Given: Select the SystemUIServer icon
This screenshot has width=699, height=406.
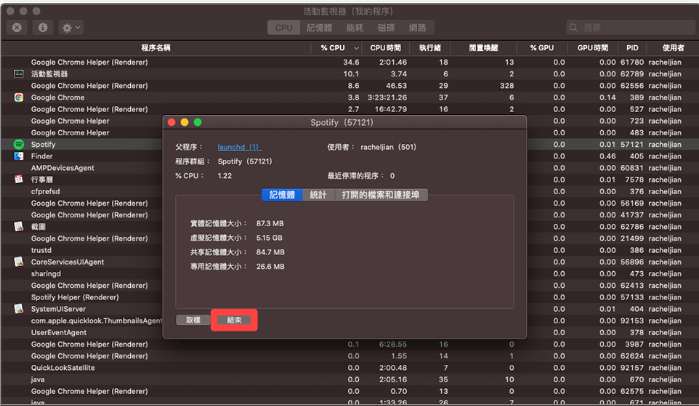Looking at the screenshot, I should click(19, 309).
